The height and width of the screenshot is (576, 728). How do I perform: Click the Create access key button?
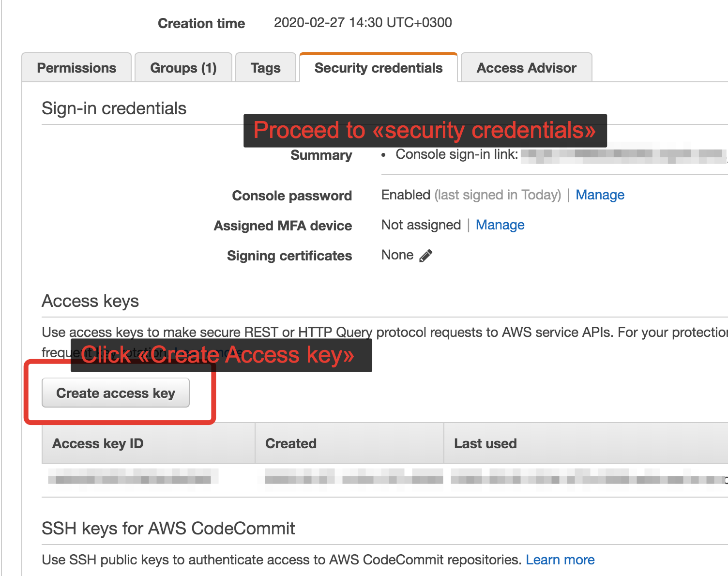116,393
